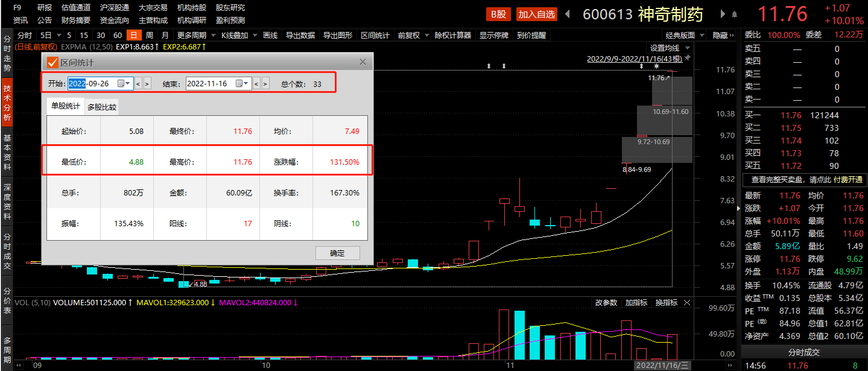The height and width of the screenshot is (371, 868).
Task: Go to next stock with right arrow
Action: pos(723,14)
